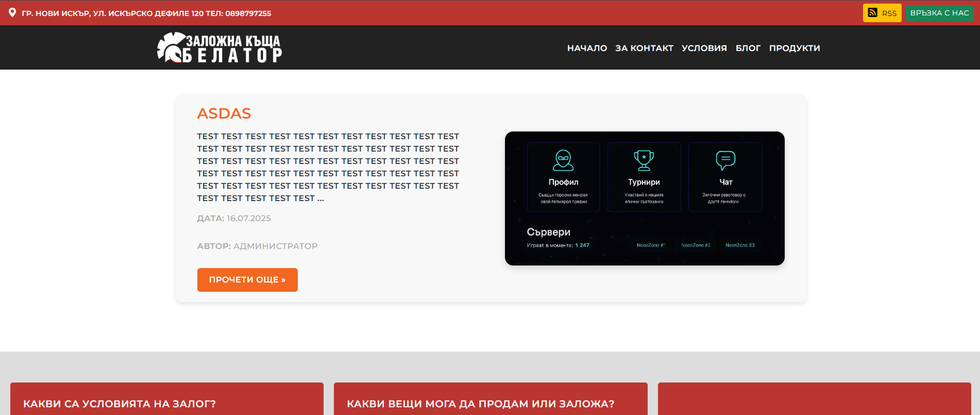
Task: Navigate to БЛОГ section
Action: [748, 48]
